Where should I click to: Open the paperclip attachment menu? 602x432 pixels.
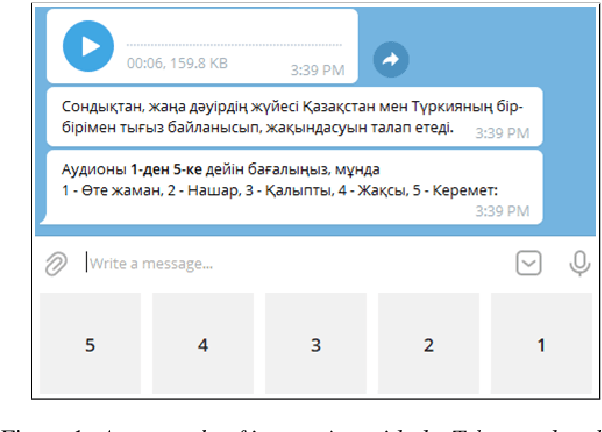click(56, 263)
